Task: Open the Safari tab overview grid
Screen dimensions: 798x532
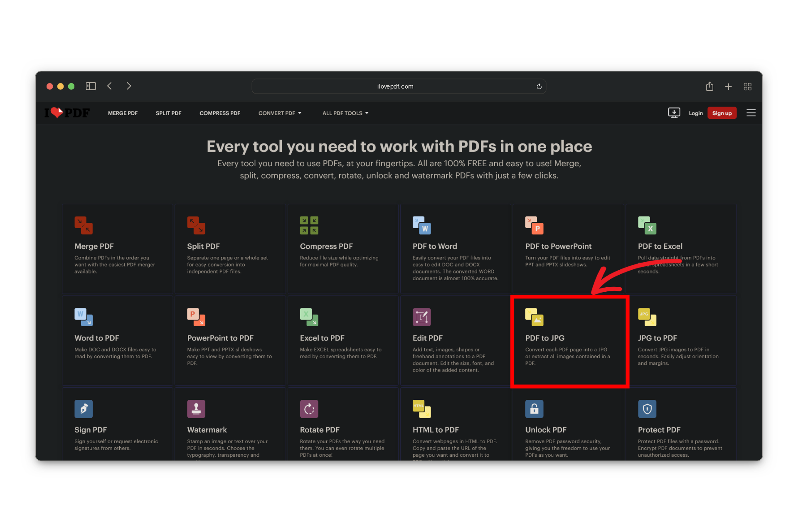Action: pos(747,86)
